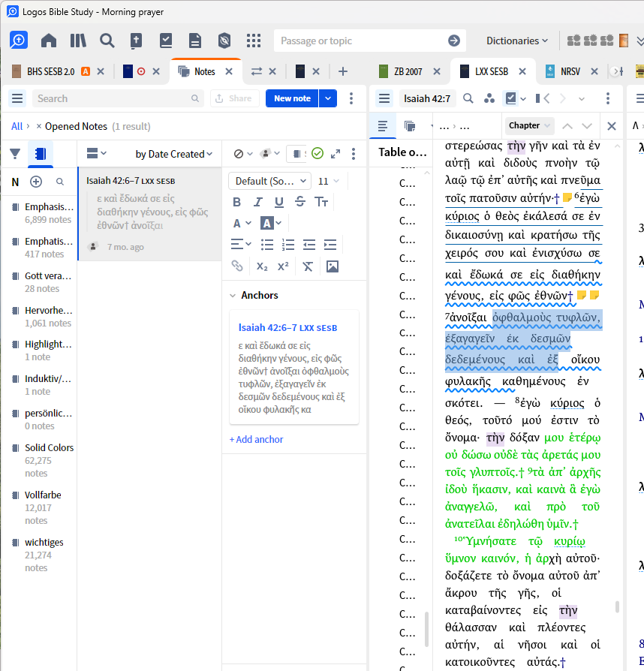The image size is (644, 671).
Task: Toggle the LXX SESB reading view button
Action: pos(383,126)
